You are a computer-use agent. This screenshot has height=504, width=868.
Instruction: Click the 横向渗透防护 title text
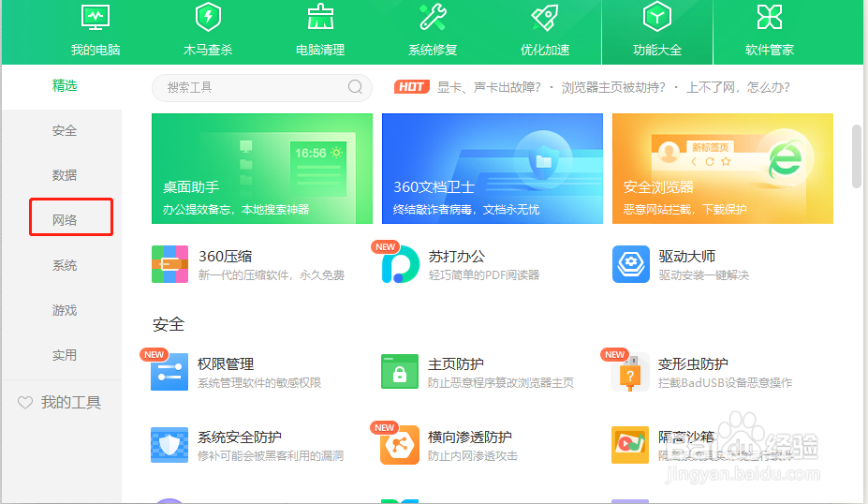pyautogui.click(x=470, y=437)
